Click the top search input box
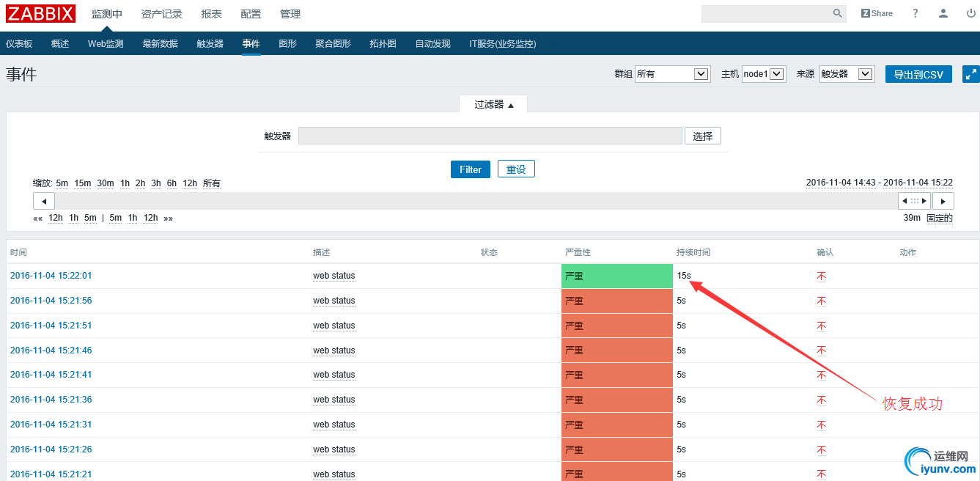Screen dimensions: 980x481 coord(767,14)
